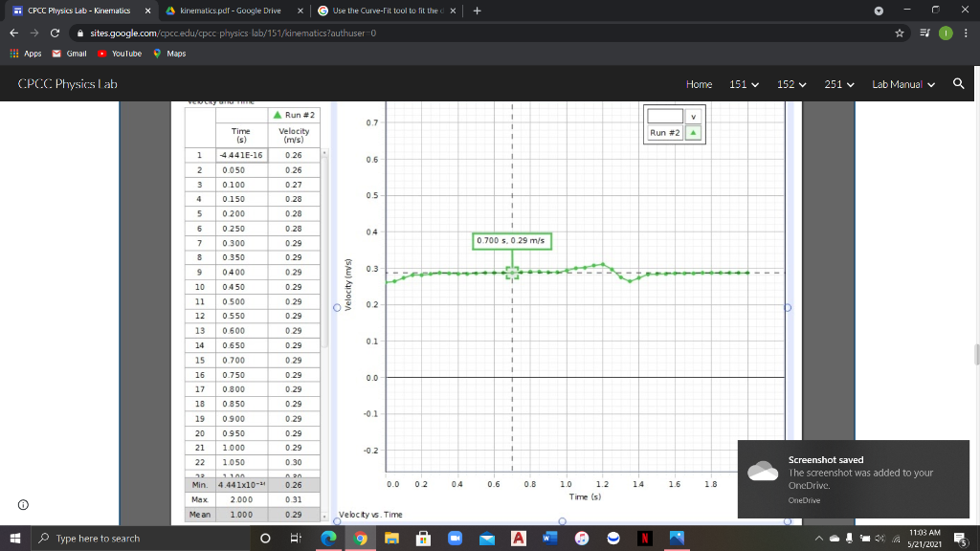Click the info icon on the left margin
The width and height of the screenshot is (980, 551).
coord(22,504)
